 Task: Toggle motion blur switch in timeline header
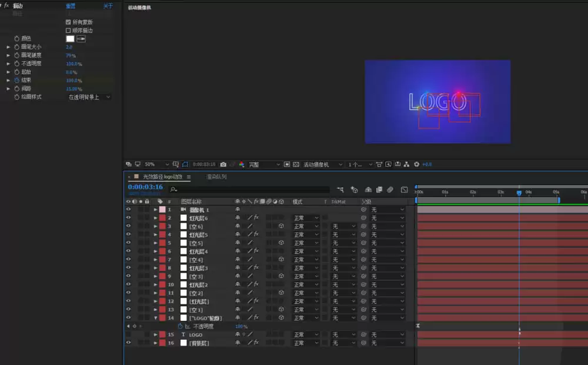(x=390, y=190)
